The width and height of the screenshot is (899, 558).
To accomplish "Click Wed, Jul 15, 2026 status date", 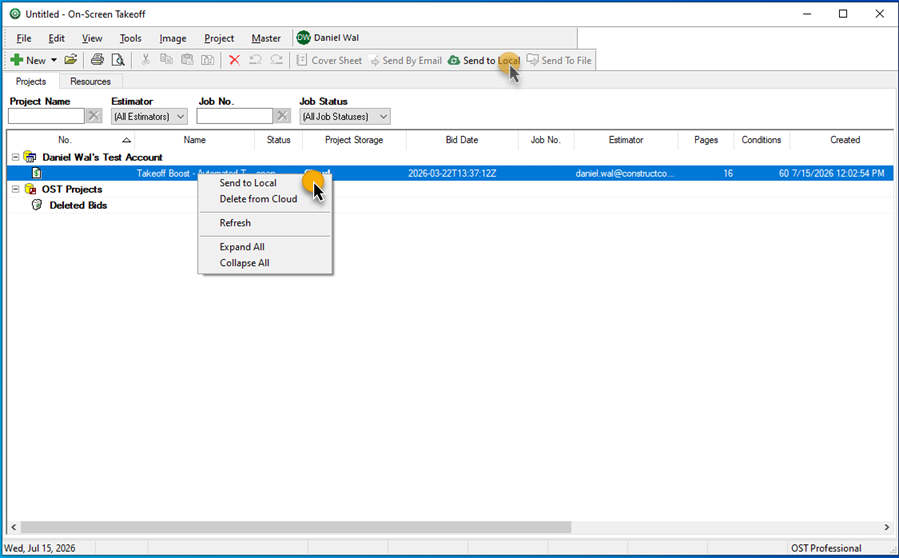I will (x=40, y=548).
